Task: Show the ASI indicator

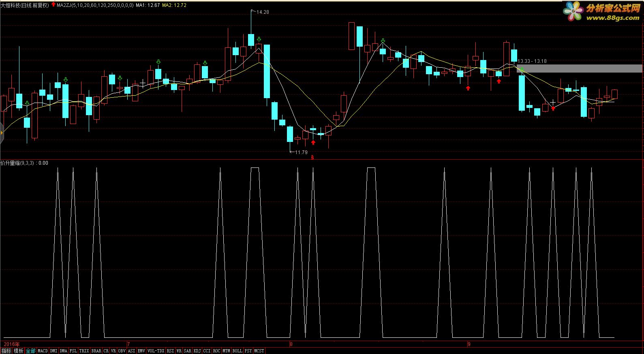Action: click(x=132, y=351)
